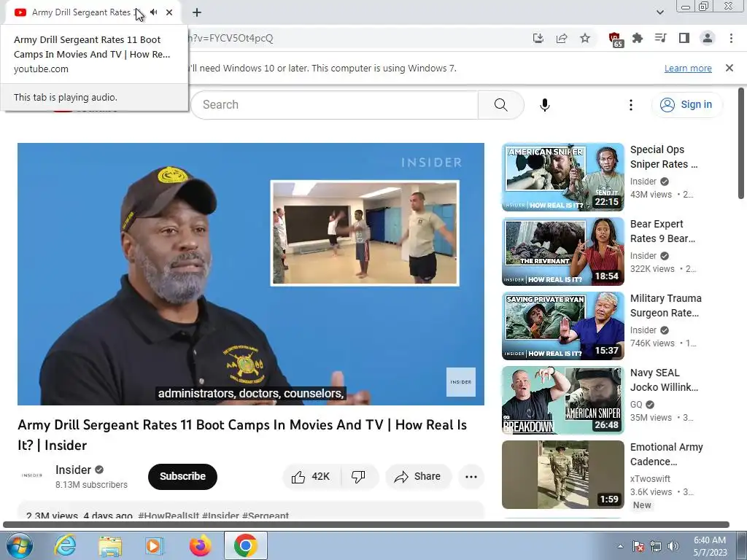Open the media controls icon
747x560 pixels.
661,38
